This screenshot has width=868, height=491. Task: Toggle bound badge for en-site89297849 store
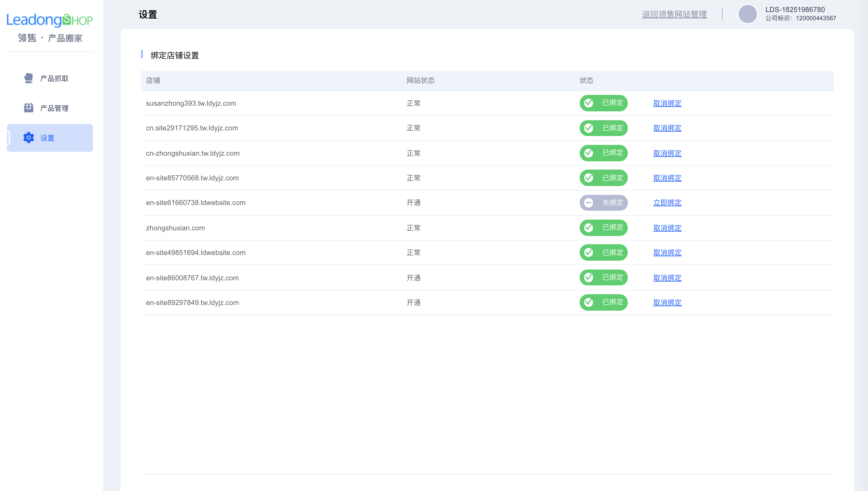(603, 302)
